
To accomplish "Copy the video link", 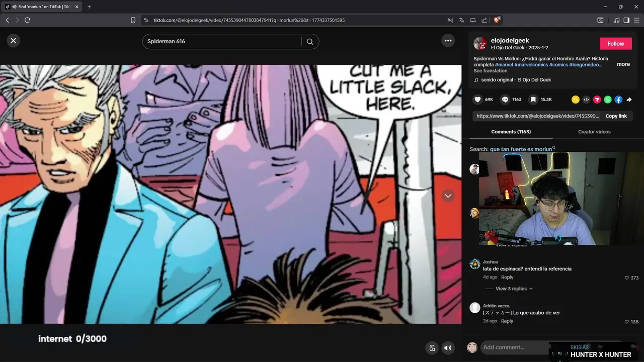I will point(616,116).
